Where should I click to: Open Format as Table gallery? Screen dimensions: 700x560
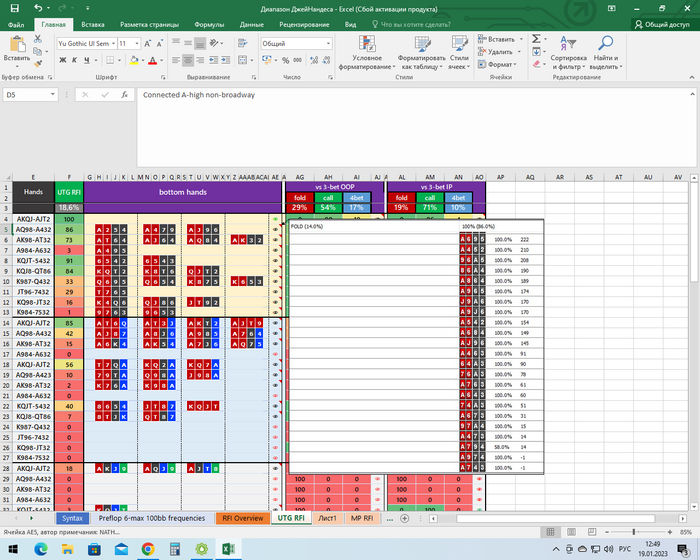point(422,52)
